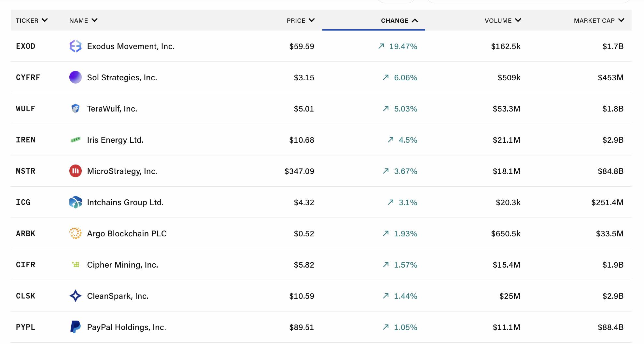This screenshot has width=644, height=344.
Task: Open PayPal Holdings, Inc. company name
Action: point(127,327)
